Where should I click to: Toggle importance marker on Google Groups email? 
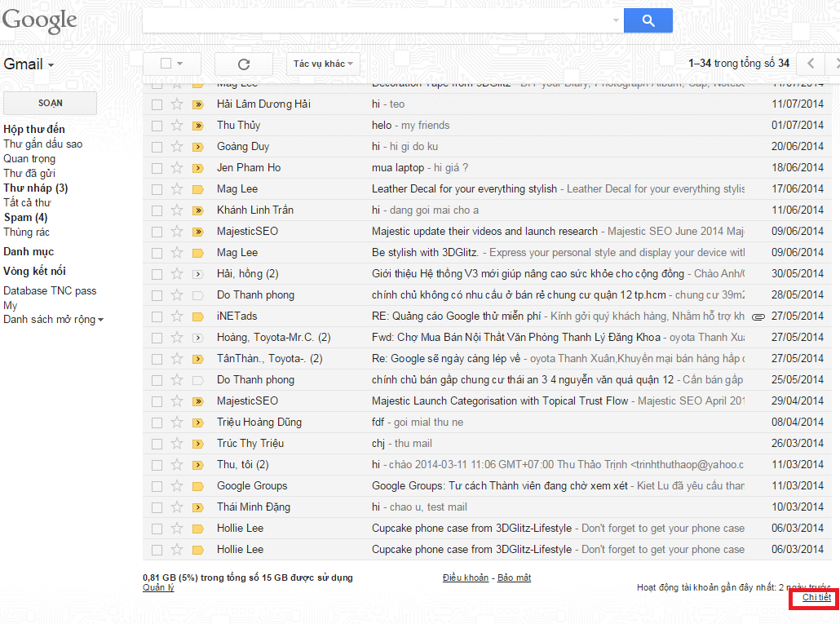point(198,486)
